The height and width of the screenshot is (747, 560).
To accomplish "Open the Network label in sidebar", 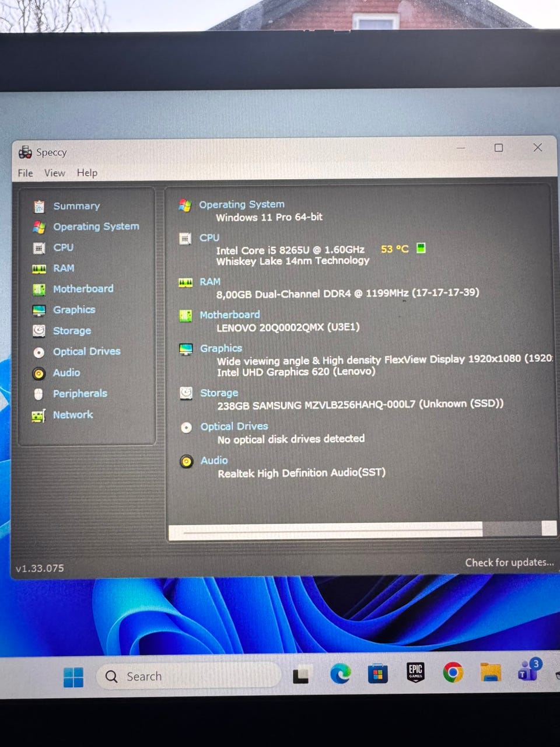I will [x=73, y=415].
